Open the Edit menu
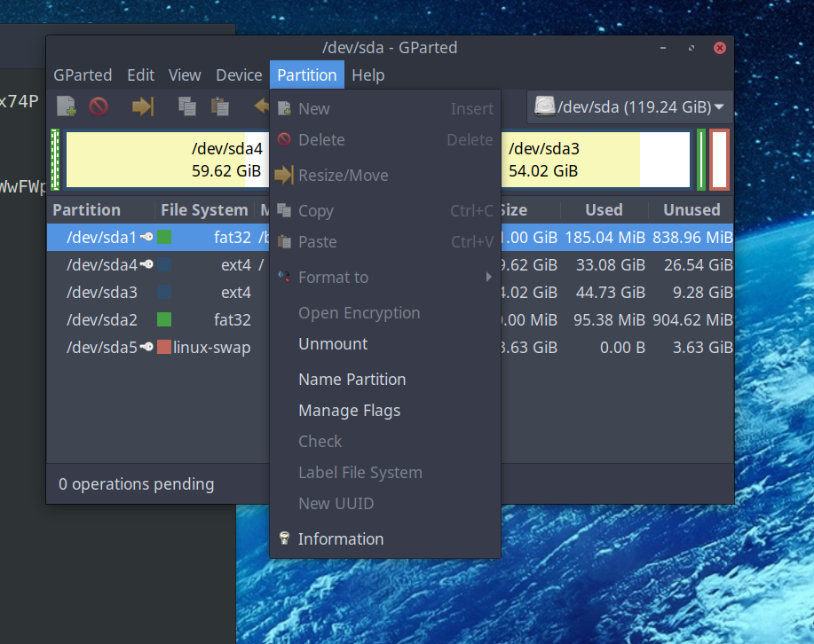 point(140,75)
